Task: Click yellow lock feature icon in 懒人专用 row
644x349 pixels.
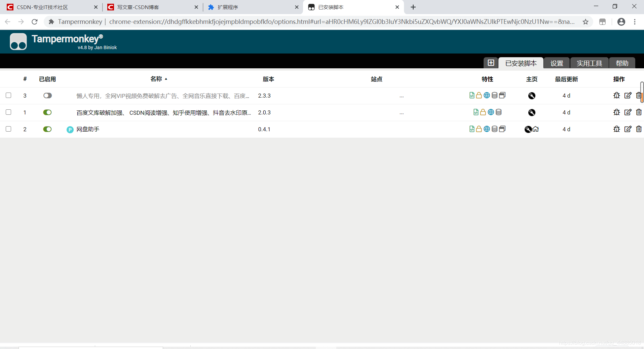Action: coord(479,95)
